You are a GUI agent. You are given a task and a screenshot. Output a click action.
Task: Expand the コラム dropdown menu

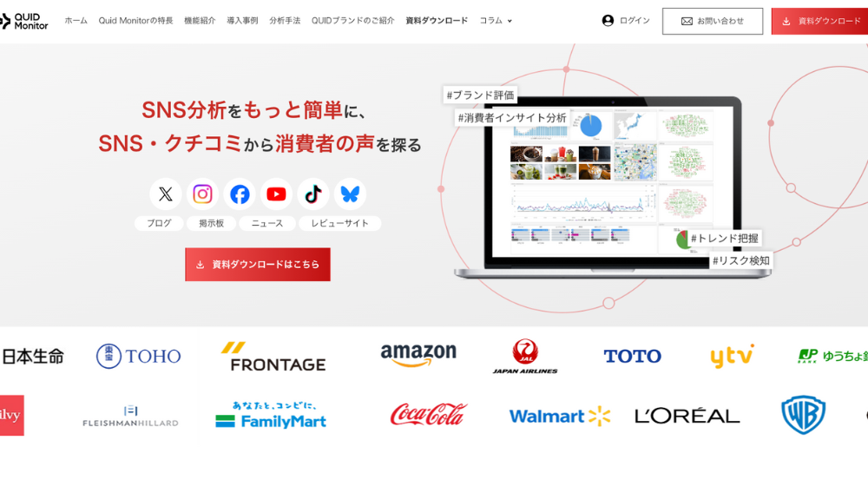[496, 21]
